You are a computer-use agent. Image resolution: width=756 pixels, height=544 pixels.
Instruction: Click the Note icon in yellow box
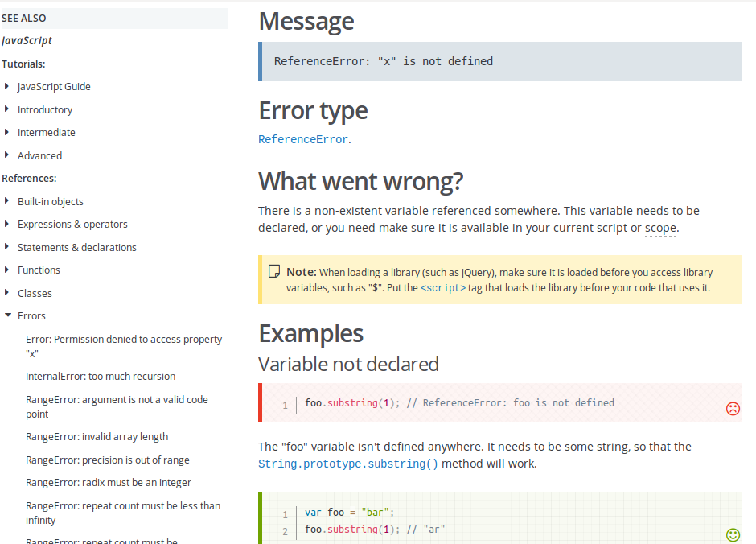(x=274, y=271)
